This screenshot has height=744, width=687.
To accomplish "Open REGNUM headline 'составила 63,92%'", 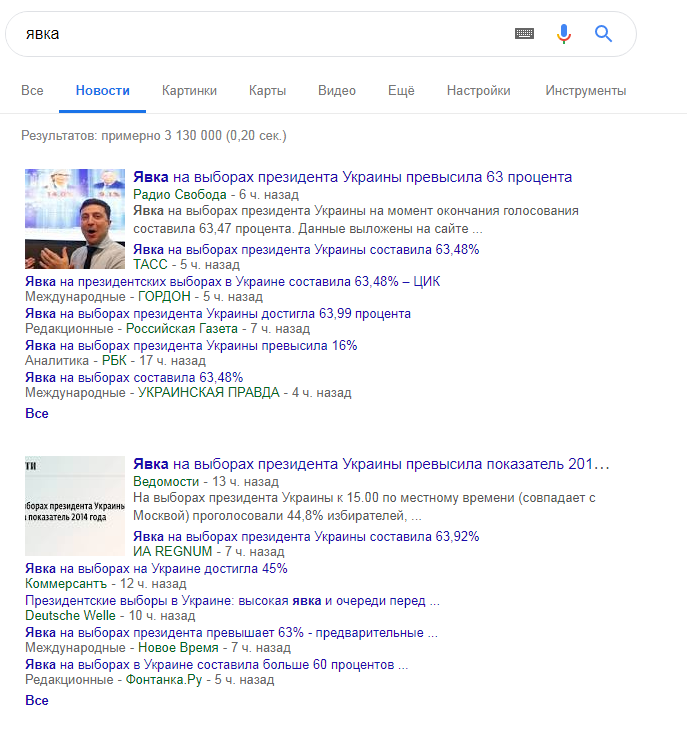I will [x=306, y=537].
